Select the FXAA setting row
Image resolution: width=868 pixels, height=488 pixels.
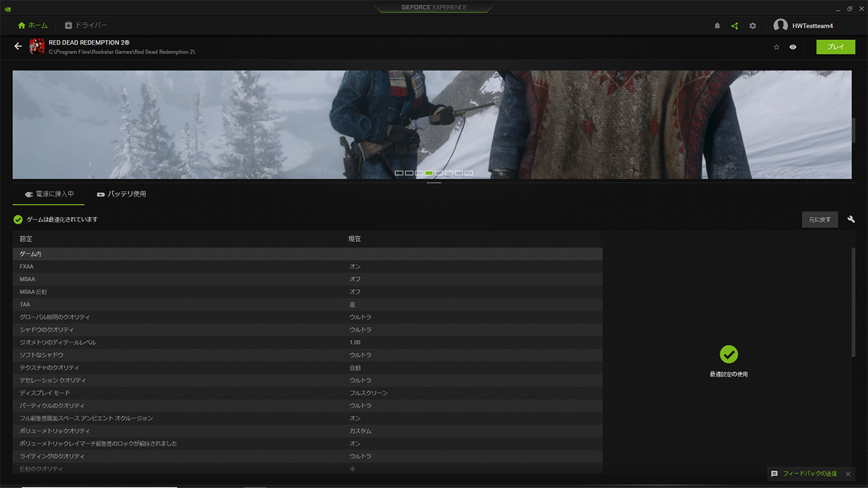click(x=307, y=266)
